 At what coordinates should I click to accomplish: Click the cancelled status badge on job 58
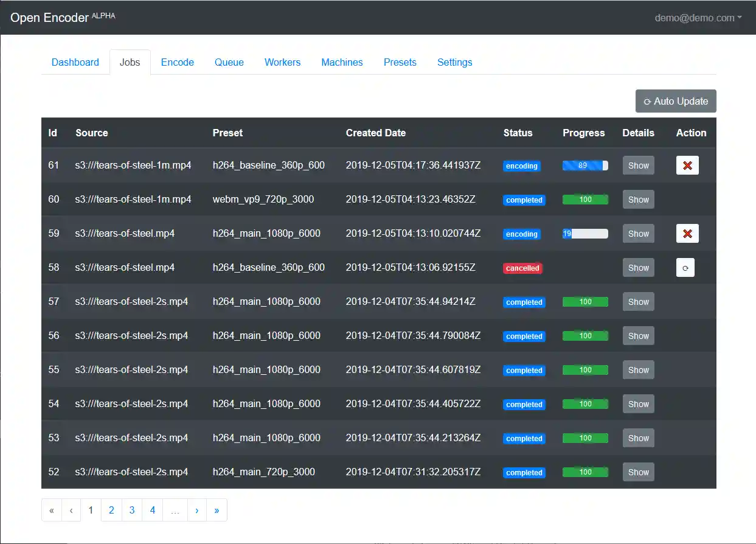(x=522, y=267)
